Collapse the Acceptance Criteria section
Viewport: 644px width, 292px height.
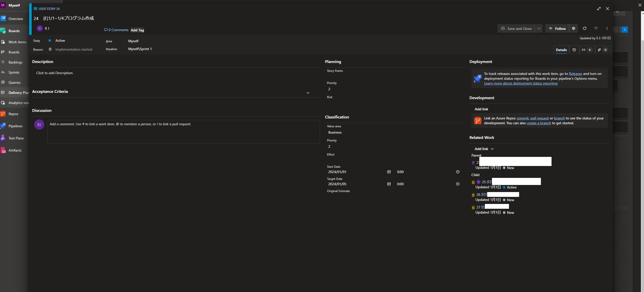(x=308, y=93)
